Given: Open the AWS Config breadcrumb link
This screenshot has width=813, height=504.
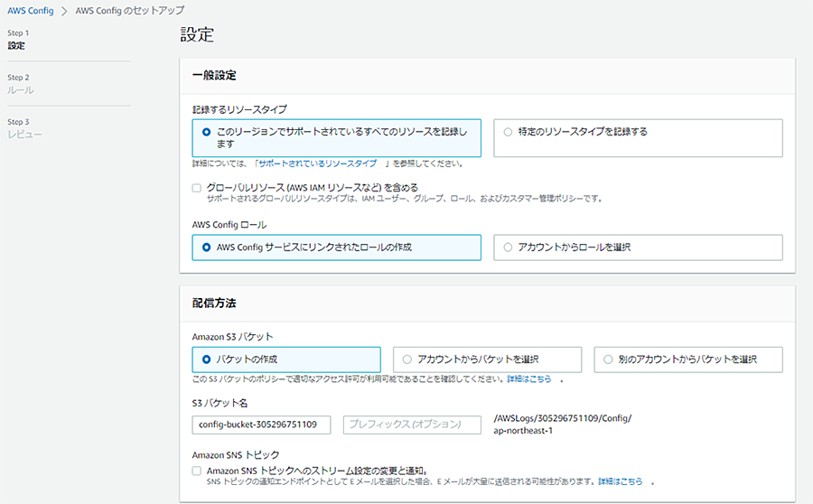Looking at the screenshot, I should click(x=31, y=10).
